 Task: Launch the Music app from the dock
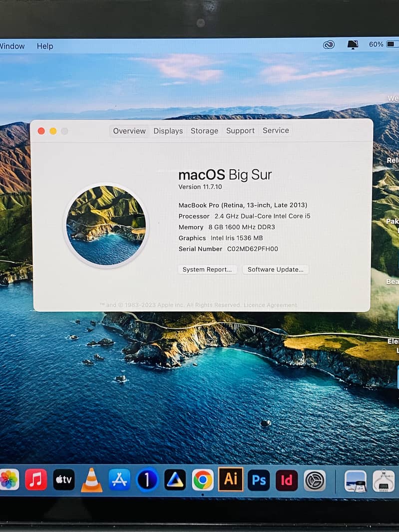pos(36,480)
